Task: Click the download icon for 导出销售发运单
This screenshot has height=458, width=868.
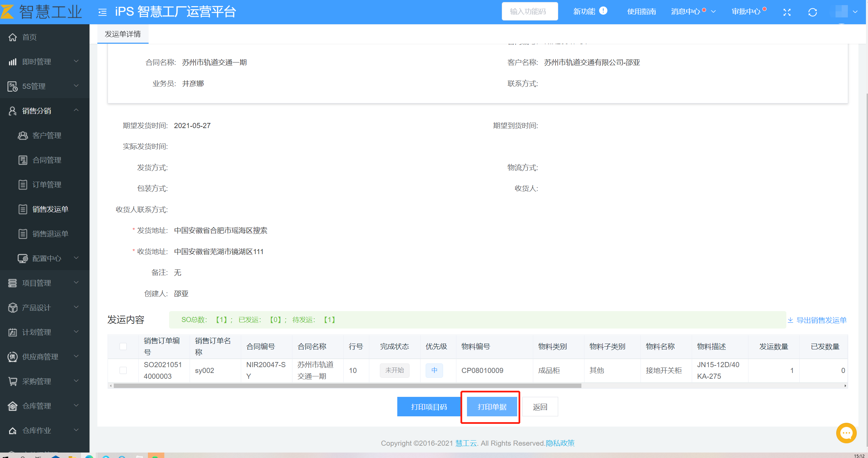Action: tap(790, 320)
